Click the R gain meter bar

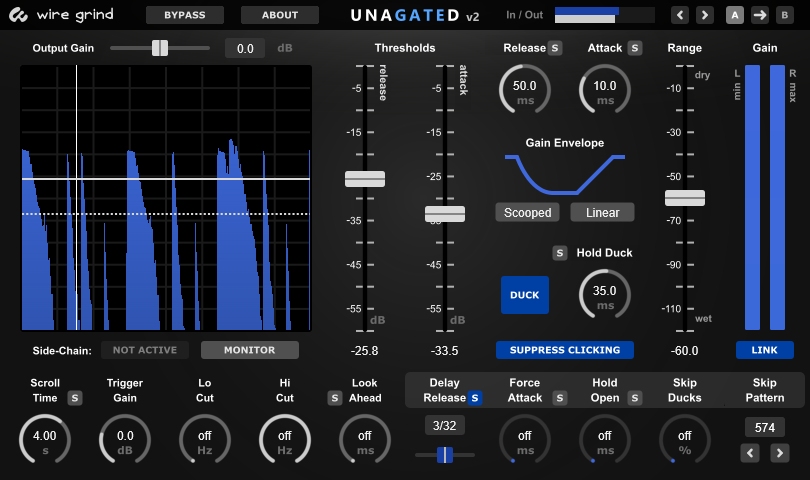(x=777, y=197)
